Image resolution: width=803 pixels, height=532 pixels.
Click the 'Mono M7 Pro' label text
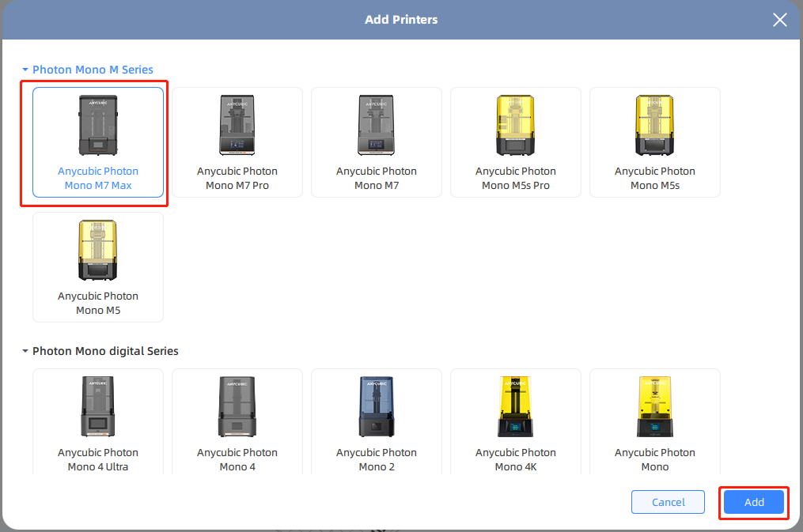[237, 186]
